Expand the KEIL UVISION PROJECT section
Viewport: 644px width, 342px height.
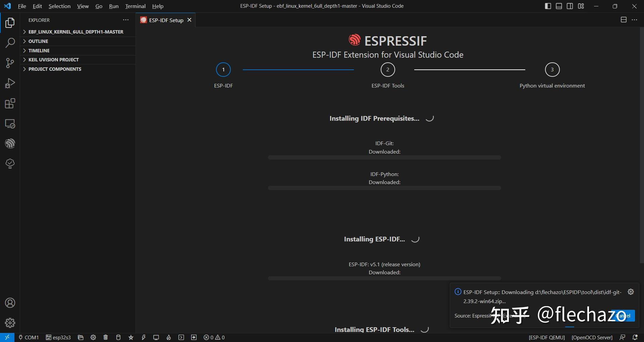78,60
